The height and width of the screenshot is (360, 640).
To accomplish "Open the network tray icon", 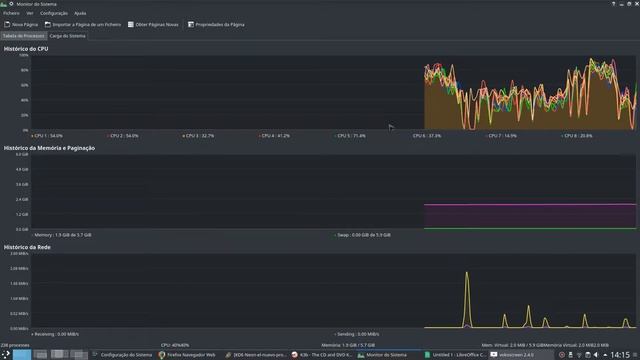I will click(579, 355).
